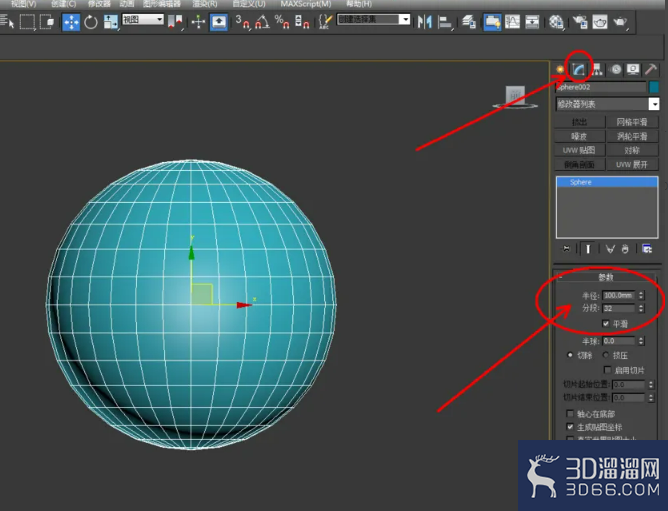Click the object color swatch
Image resolution: width=668 pixels, height=511 pixels.
pyautogui.click(x=654, y=87)
